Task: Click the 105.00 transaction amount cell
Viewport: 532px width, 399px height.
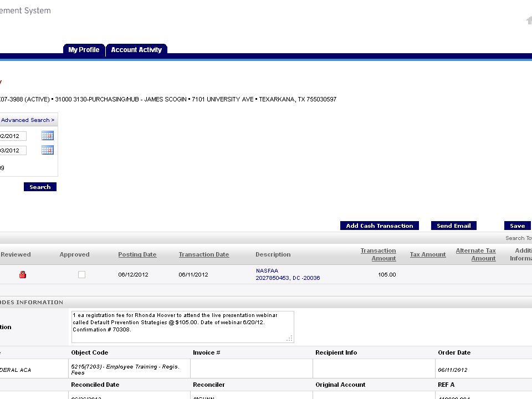Action: pyautogui.click(x=387, y=274)
